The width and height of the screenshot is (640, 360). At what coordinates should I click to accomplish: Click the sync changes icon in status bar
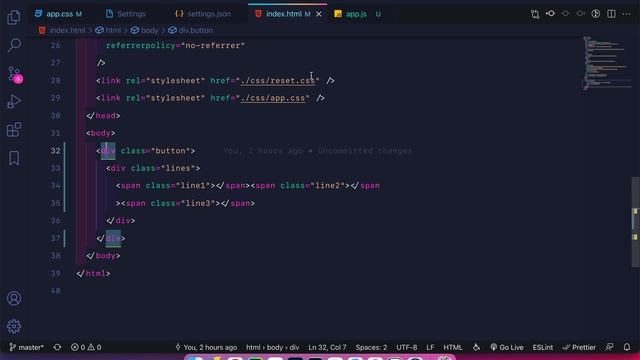(x=57, y=347)
